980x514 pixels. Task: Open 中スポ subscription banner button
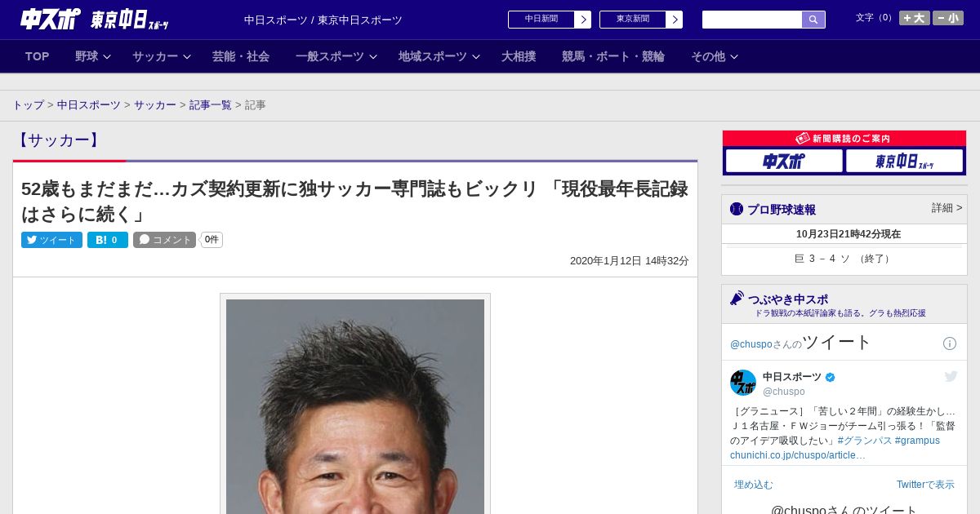click(x=784, y=162)
